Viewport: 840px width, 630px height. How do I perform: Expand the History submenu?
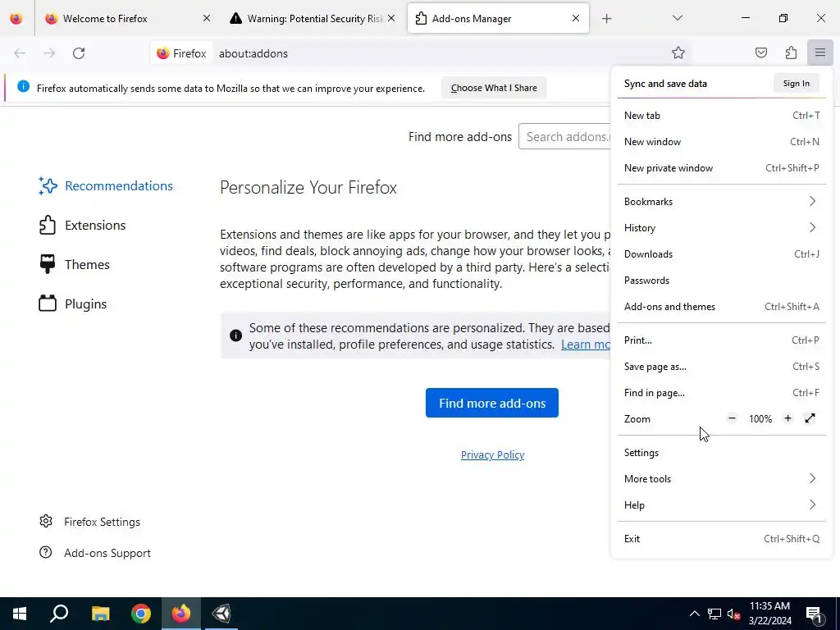tap(722, 228)
